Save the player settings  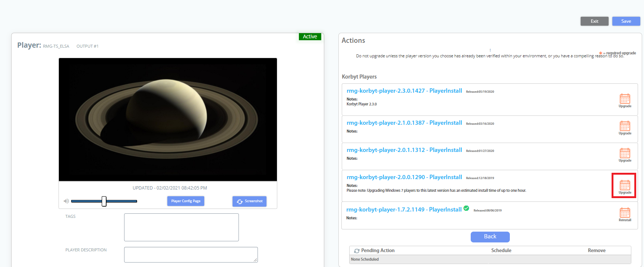626,21
